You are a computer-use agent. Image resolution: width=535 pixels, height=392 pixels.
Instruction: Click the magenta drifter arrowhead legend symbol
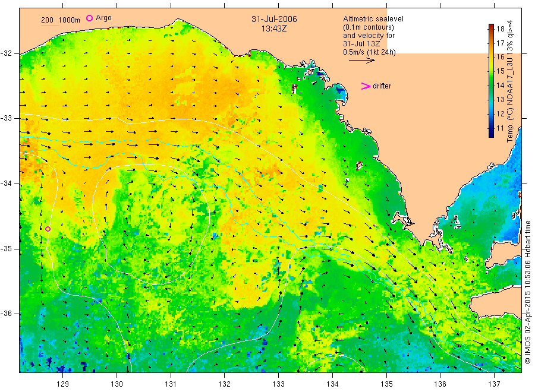[366, 86]
